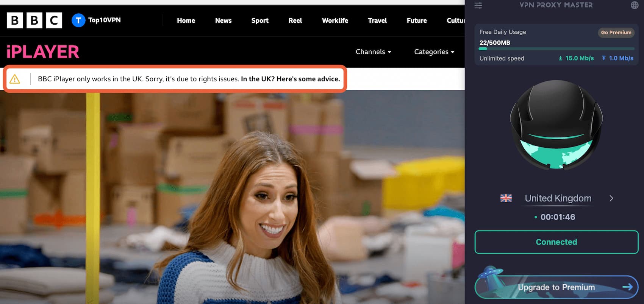Select the United Kingdom server location
644x304 pixels.
558,198
